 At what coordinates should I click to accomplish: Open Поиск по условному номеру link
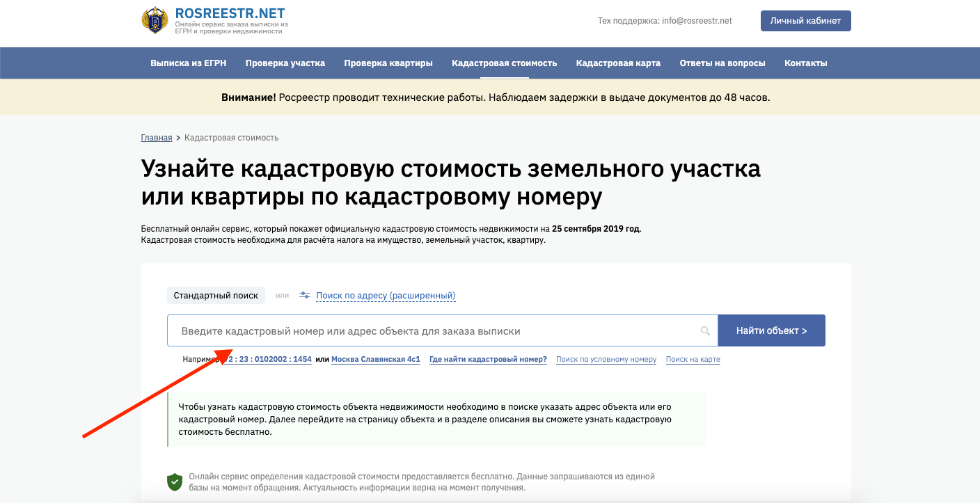(x=606, y=360)
